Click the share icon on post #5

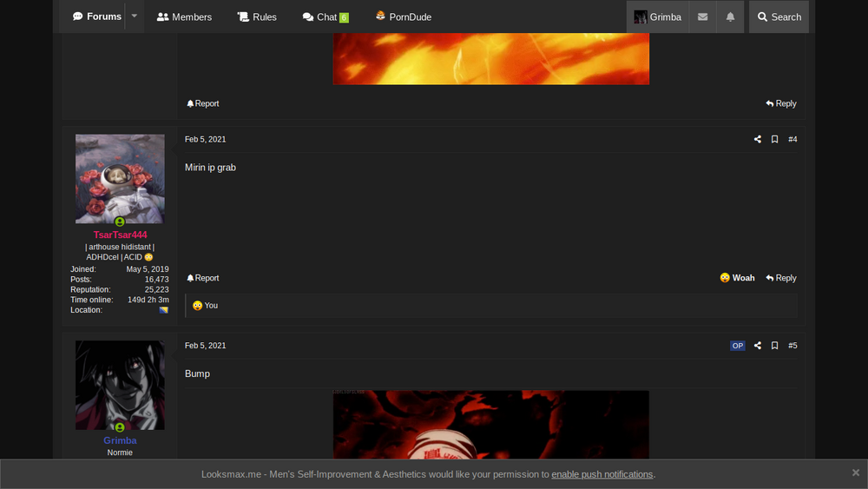point(757,346)
